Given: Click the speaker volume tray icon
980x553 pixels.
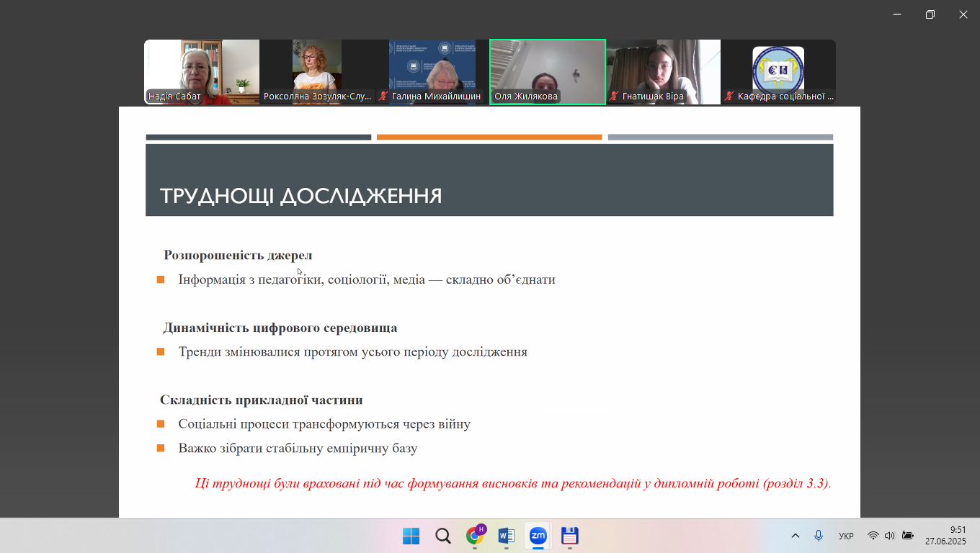Looking at the screenshot, I should [x=889, y=536].
